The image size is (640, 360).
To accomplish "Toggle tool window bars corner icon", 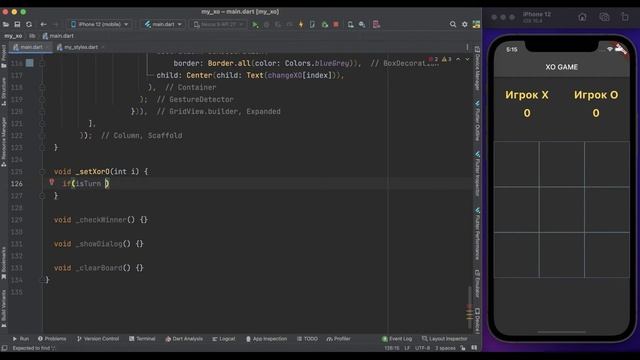I will coord(4,348).
